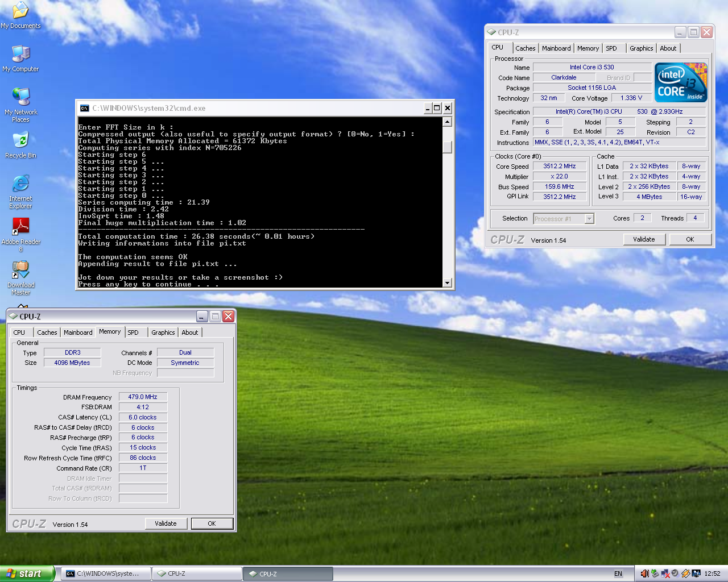Click cmd window scrollbar up arrow
The image size is (728, 582).
tap(448, 122)
